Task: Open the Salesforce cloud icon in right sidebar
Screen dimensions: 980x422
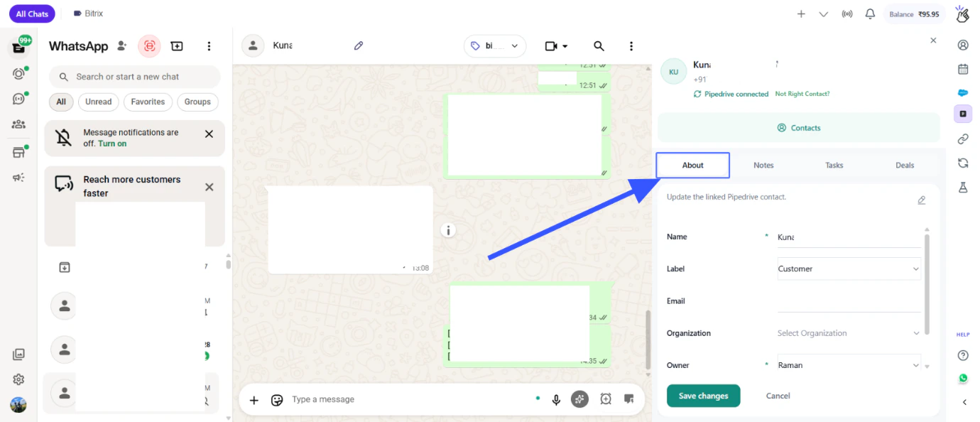Action: coord(963,92)
